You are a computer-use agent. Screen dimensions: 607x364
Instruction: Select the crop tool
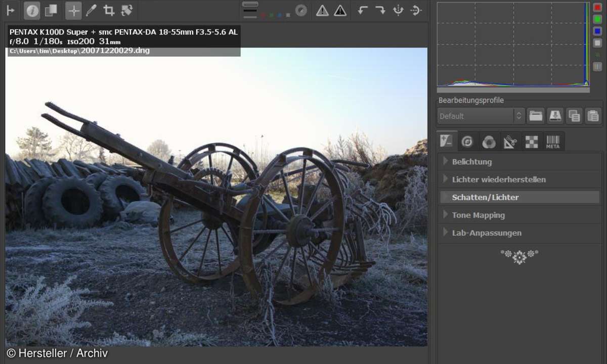[109, 10]
